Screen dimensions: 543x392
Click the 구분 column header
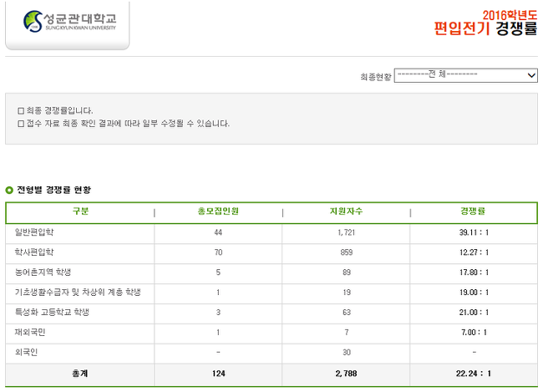(80, 211)
